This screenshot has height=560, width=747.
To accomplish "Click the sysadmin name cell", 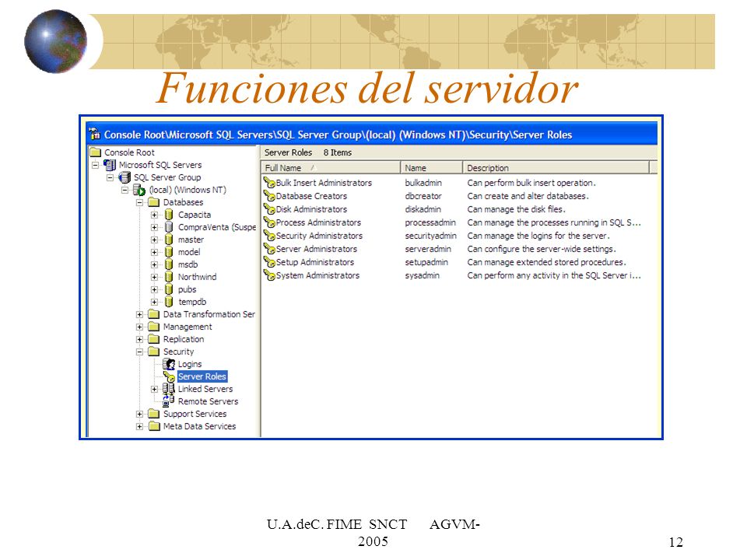I will click(422, 275).
